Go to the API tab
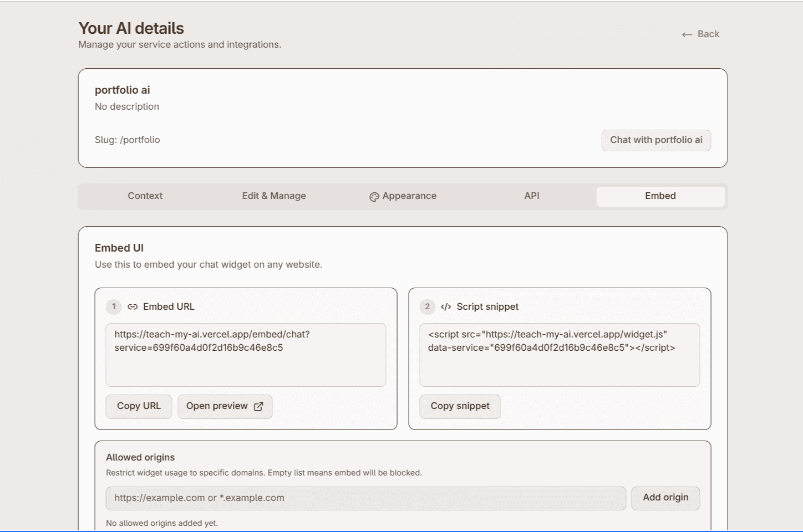 [x=531, y=196]
